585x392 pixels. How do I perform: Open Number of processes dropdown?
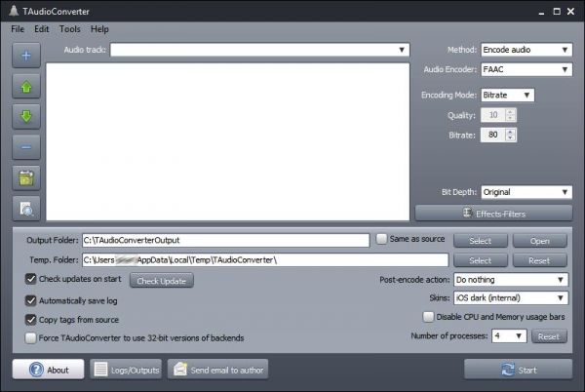coord(509,336)
